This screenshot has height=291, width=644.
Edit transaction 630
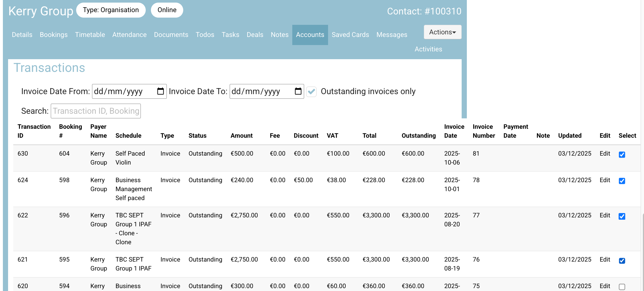click(x=605, y=154)
